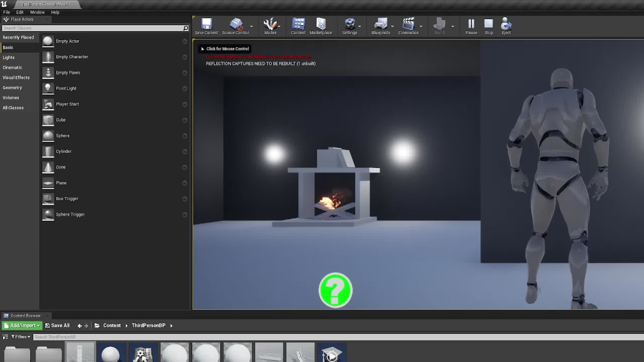The width and height of the screenshot is (644, 362).
Task: Open the Filters dropdown in Content Browser
Action: click(x=21, y=337)
